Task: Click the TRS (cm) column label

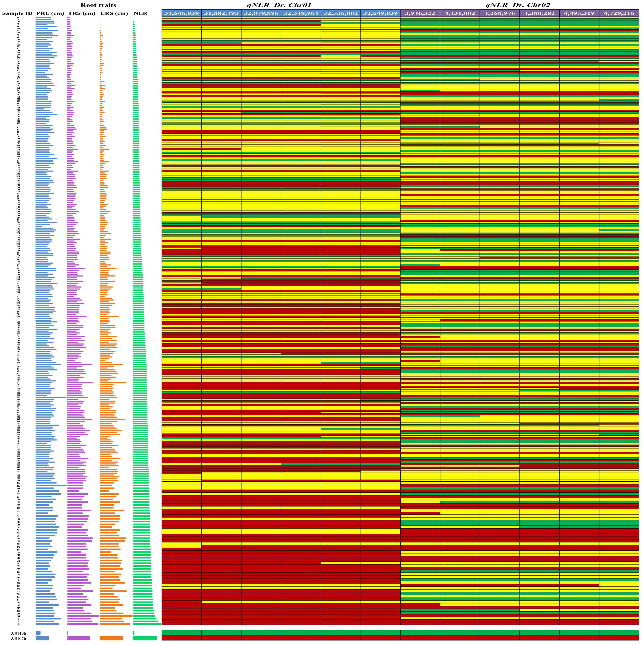Action: [82, 13]
